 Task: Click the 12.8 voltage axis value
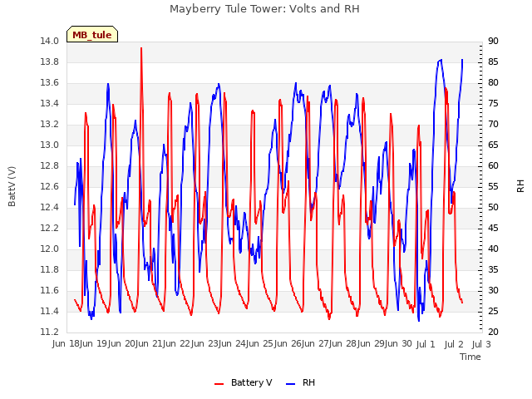point(50,165)
